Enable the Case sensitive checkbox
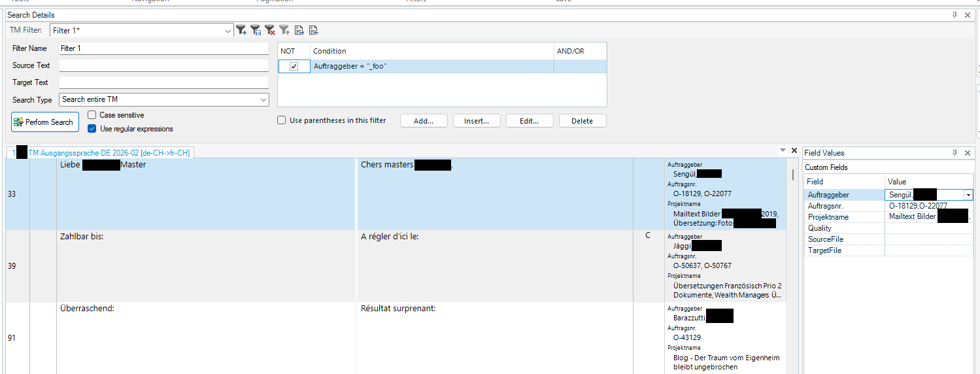The height and width of the screenshot is (374, 980). pyautogui.click(x=92, y=115)
